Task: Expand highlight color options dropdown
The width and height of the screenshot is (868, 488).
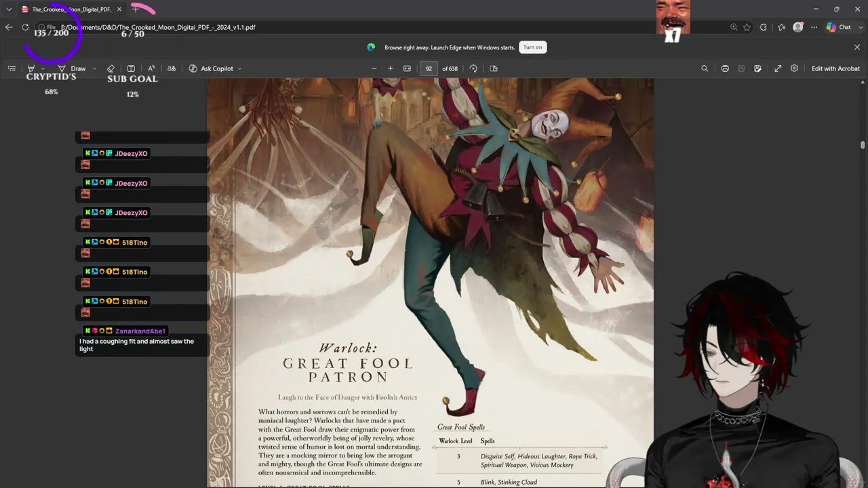Action: point(43,68)
